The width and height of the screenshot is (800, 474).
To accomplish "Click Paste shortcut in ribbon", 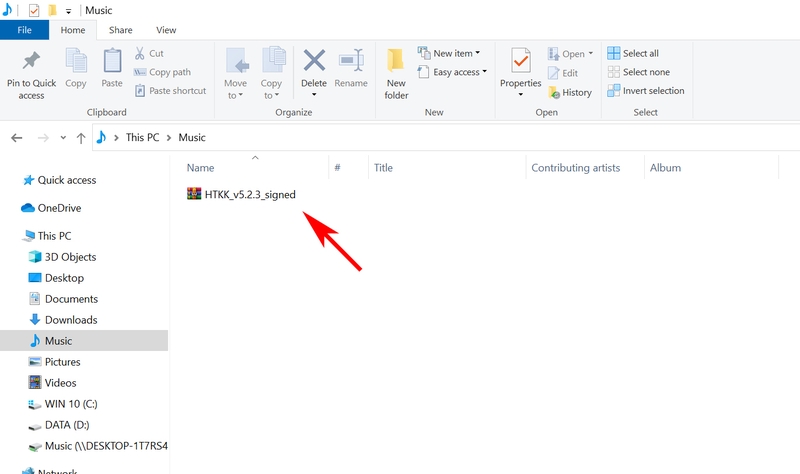I will pos(170,91).
